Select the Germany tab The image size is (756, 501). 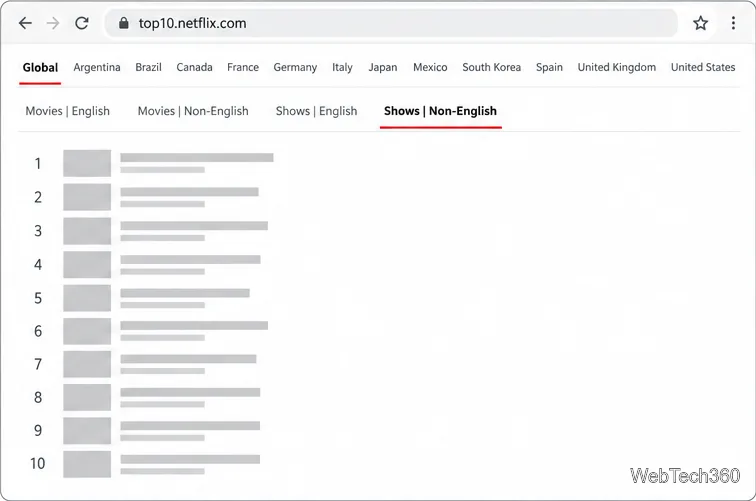point(295,68)
